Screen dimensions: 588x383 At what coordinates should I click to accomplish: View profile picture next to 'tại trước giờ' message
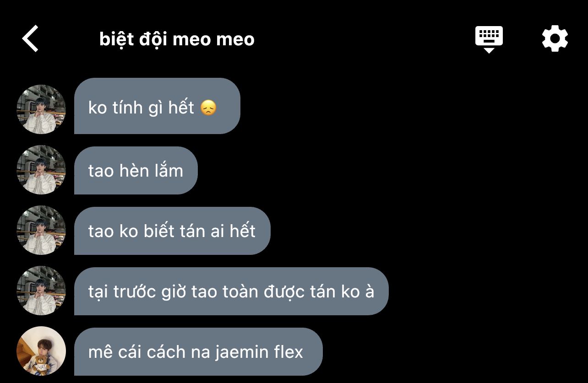(41, 290)
